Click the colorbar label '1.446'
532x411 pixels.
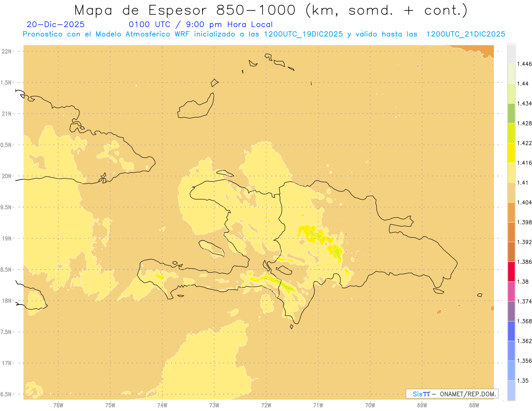(524, 64)
